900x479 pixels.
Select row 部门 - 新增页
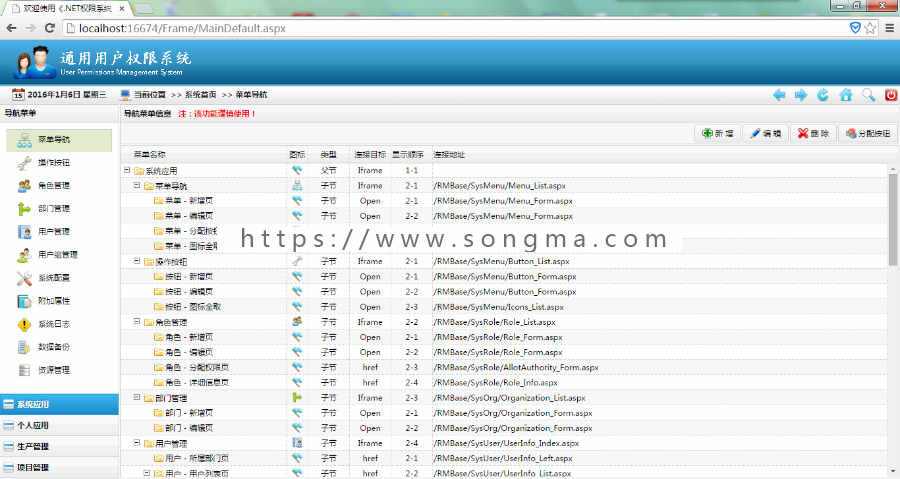[506, 413]
